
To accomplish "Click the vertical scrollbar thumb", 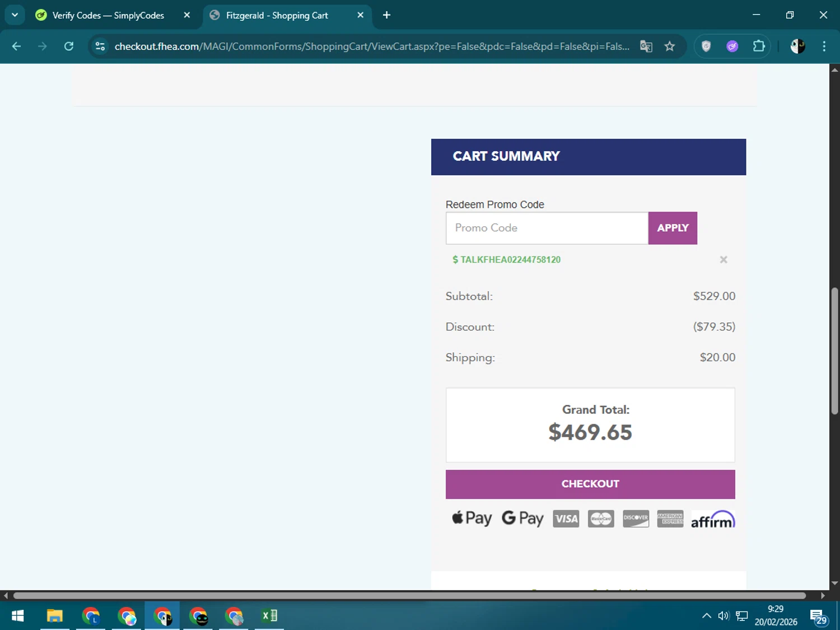I will pos(834,351).
